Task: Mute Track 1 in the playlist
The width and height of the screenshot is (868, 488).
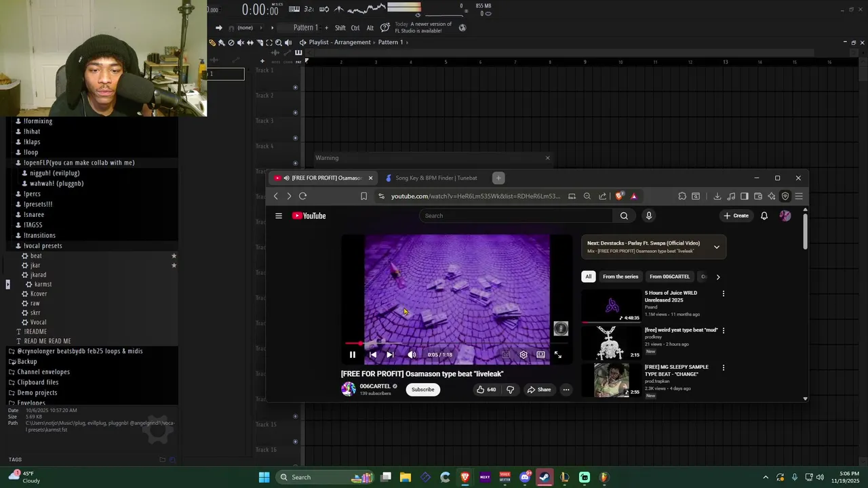Action: (x=295, y=87)
